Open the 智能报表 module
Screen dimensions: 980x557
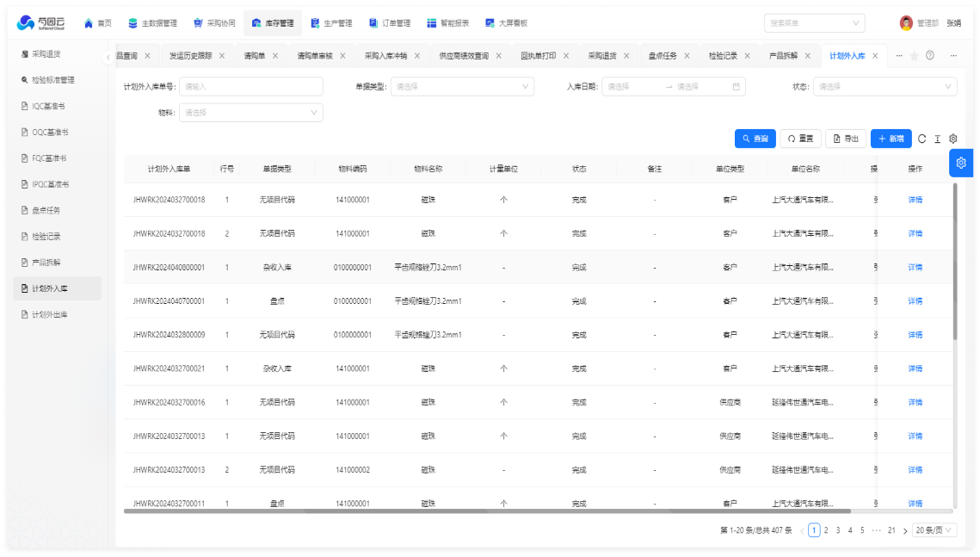(x=447, y=23)
